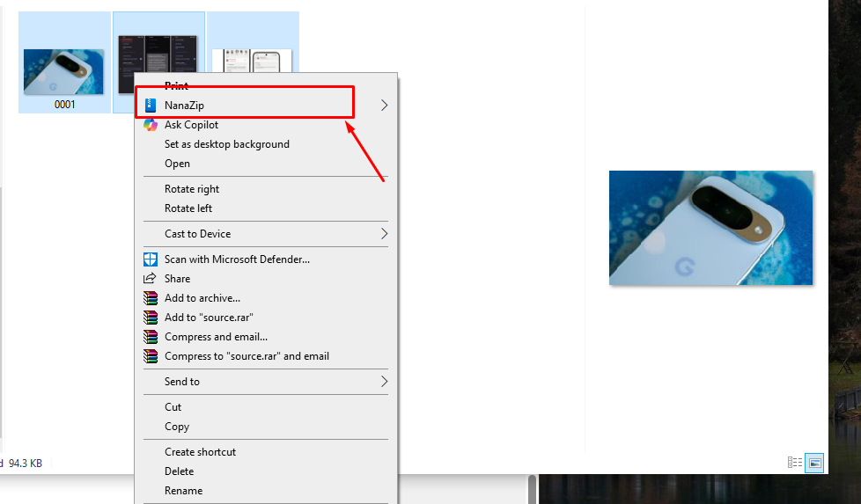Click WinRAR icon beside Compress and email
Image resolution: width=861 pixels, height=504 pixels.
150,337
